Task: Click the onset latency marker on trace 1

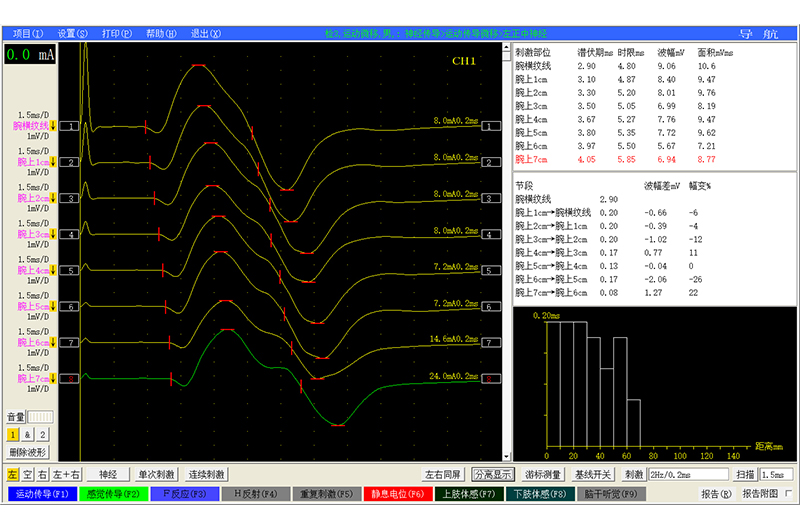Action: (145, 126)
